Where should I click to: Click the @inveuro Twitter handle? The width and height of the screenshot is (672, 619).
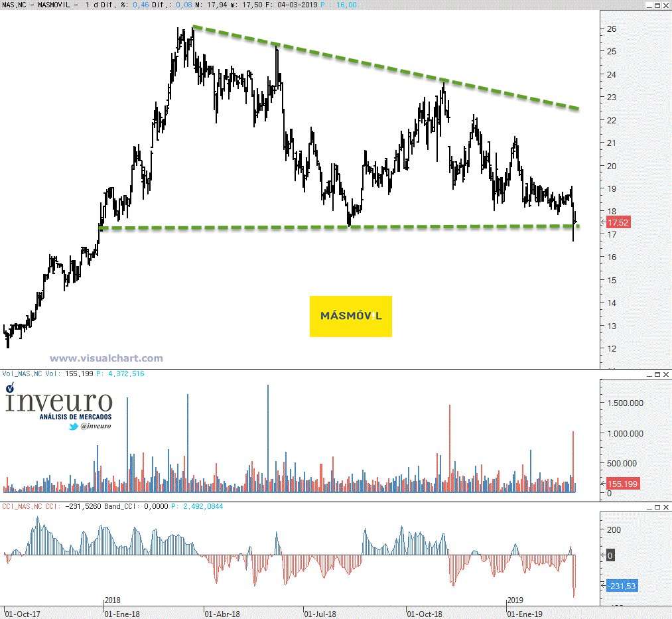tap(96, 426)
